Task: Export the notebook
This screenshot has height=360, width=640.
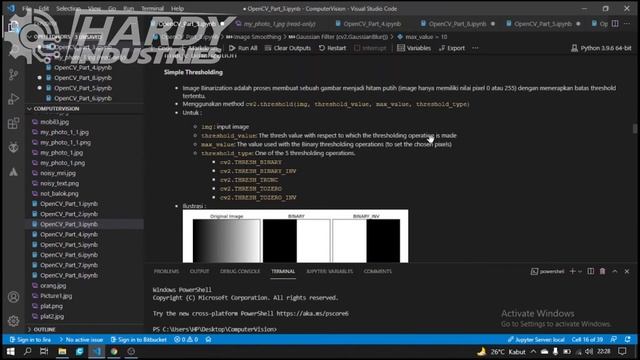Action: [452, 48]
